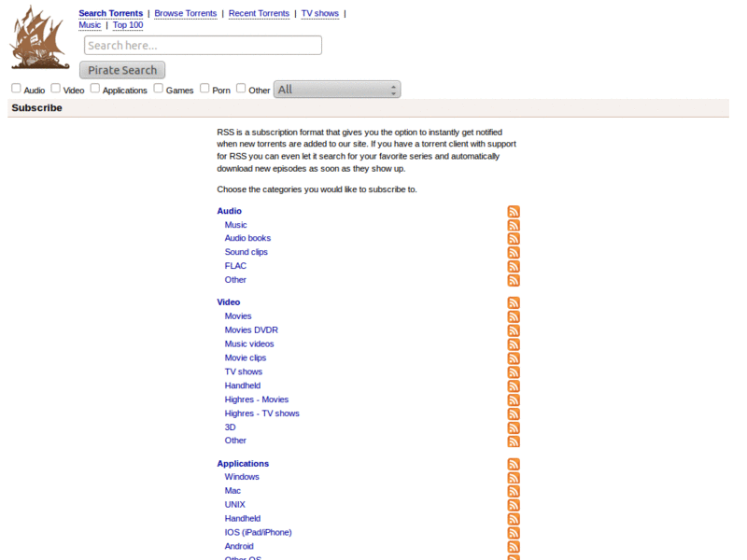Enable the Applications filter checkbox
This screenshot has width=747, height=560.
click(95, 88)
